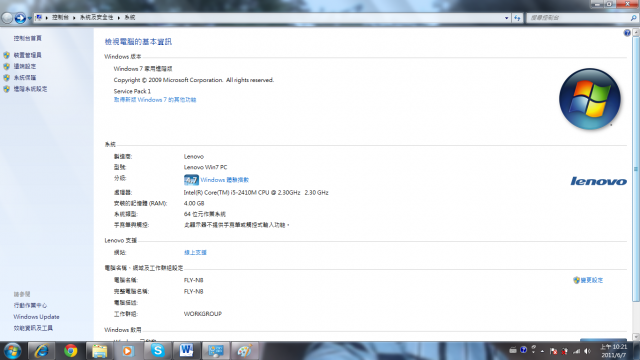Click 變更設定 (Change settings) link

click(591, 280)
